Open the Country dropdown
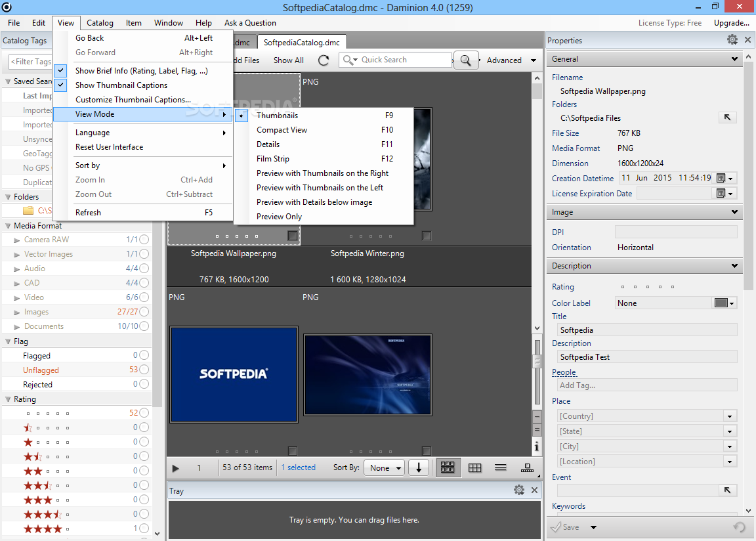 tap(730, 416)
